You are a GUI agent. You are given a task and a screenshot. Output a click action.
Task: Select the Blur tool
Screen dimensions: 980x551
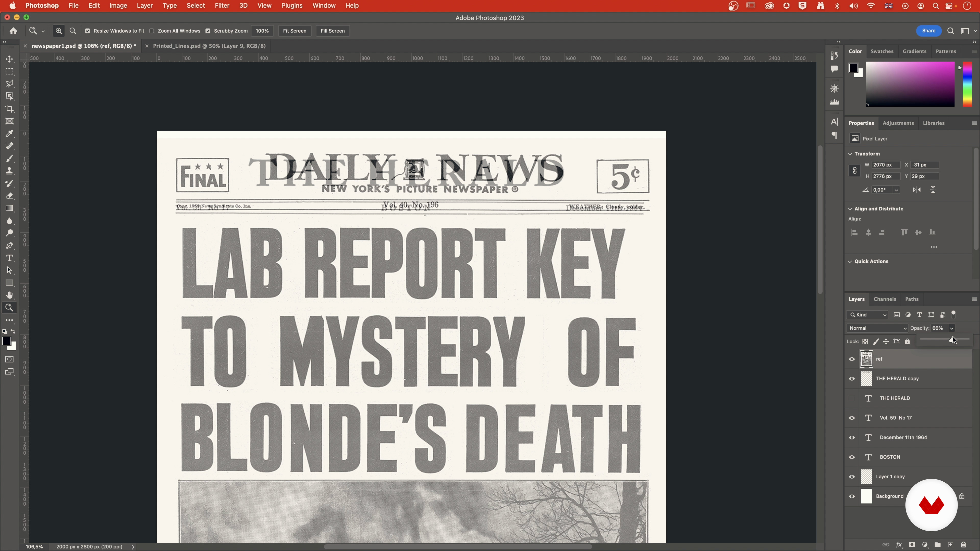pos(9,221)
